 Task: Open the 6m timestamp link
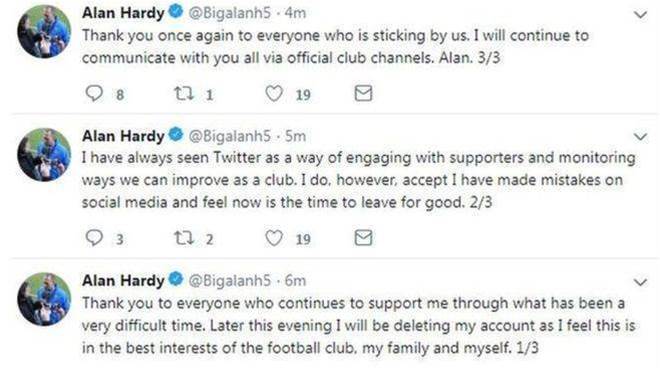pyautogui.click(x=295, y=280)
